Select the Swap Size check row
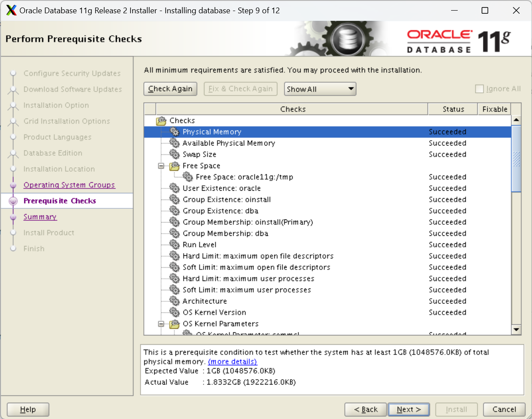The width and height of the screenshot is (532, 419). click(x=328, y=154)
